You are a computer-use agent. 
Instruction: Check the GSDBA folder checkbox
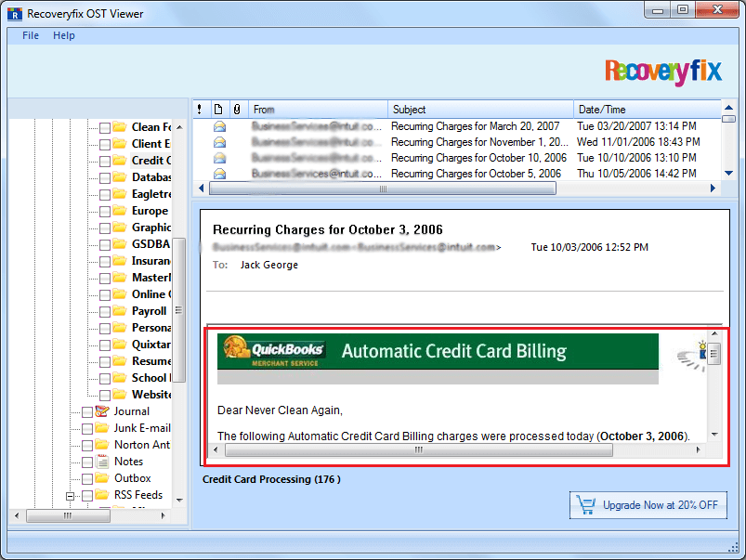point(105,244)
